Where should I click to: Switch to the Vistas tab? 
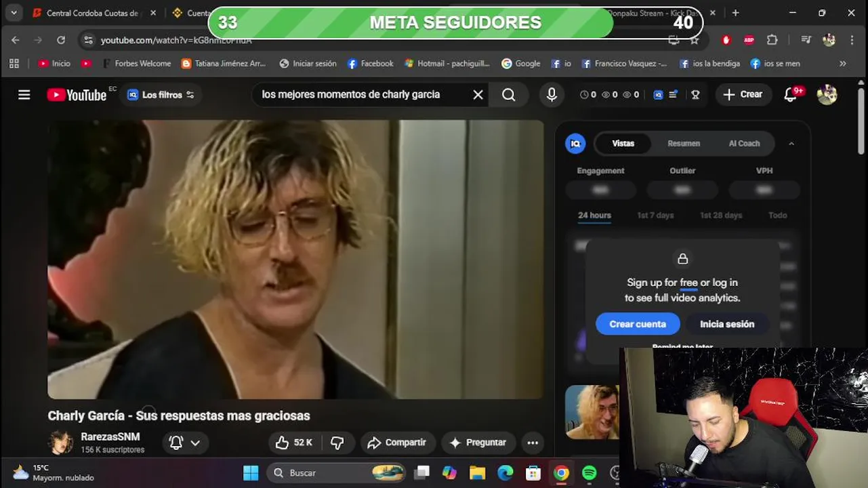(x=623, y=143)
